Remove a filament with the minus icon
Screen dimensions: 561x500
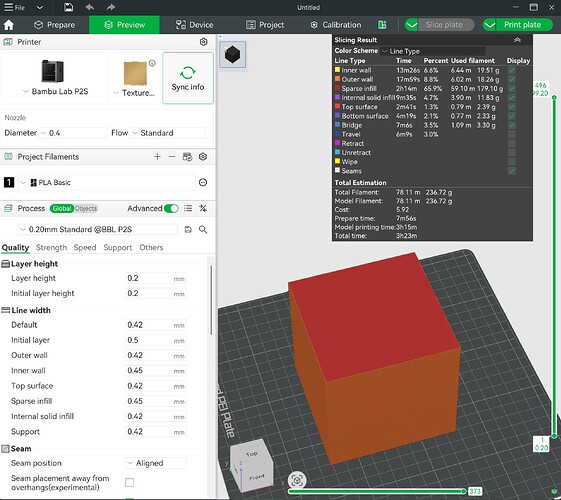pyautogui.click(x=172, y=157)
